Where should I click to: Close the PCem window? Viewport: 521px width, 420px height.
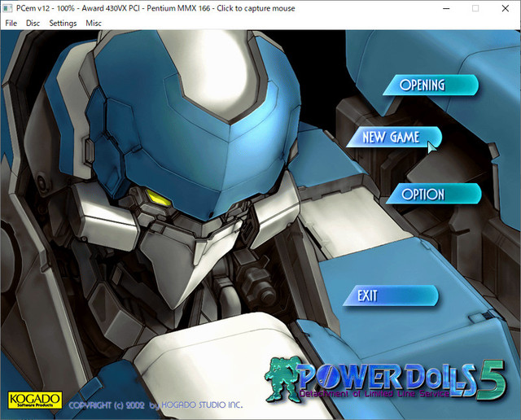(x=506, y=8)
